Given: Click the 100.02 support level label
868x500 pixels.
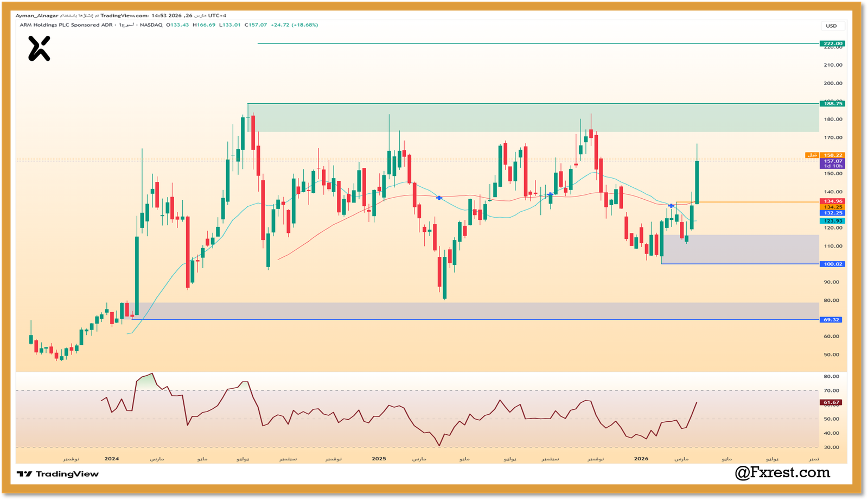Looking at the screenshot, I should pos(832,264).
